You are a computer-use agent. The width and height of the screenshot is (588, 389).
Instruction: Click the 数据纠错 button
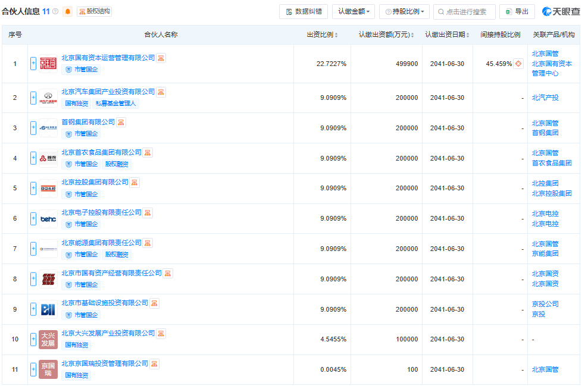(x=304, y=12)
